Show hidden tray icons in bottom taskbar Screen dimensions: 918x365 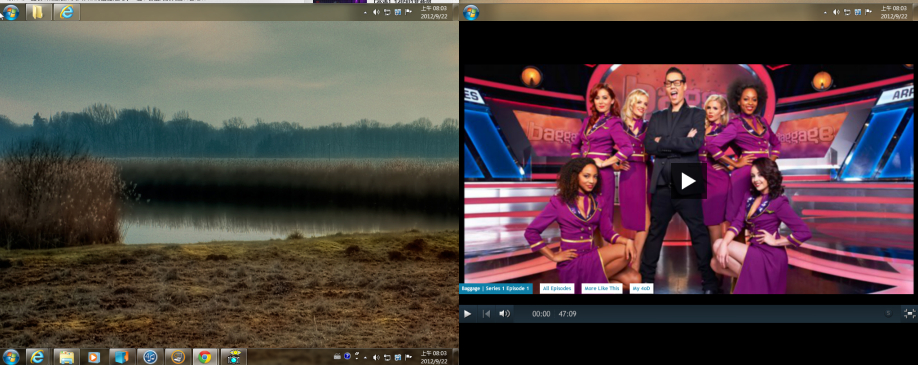(366, 357)
